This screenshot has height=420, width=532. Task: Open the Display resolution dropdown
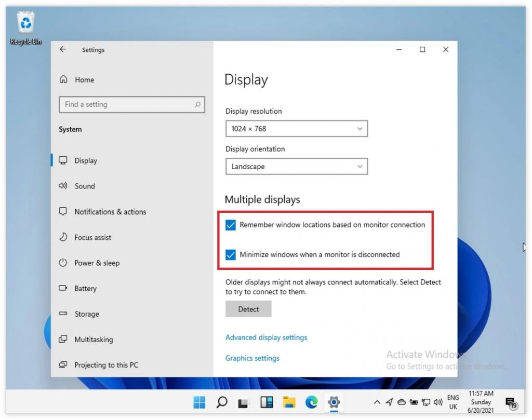click(296, 129)
